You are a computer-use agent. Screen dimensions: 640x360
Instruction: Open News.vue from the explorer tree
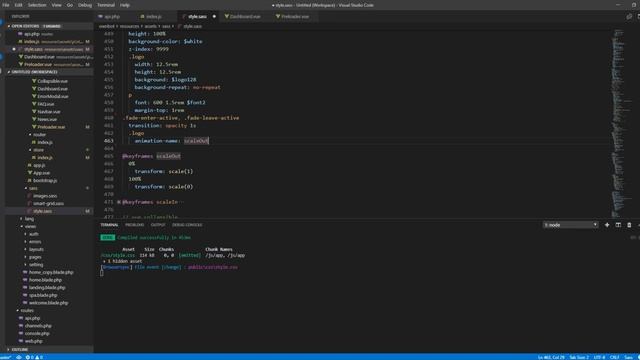click(x=47, y=119)
